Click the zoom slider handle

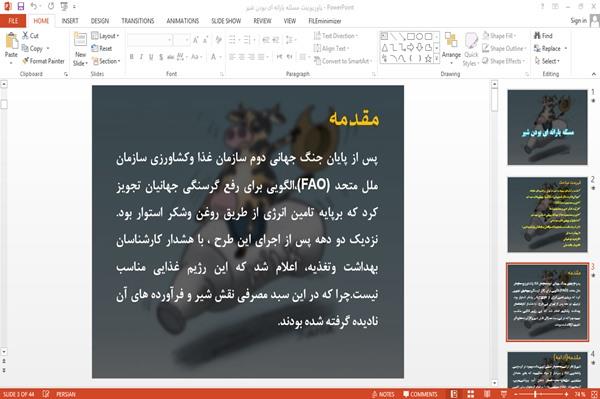pyautogui.click(x=535, y=394)
